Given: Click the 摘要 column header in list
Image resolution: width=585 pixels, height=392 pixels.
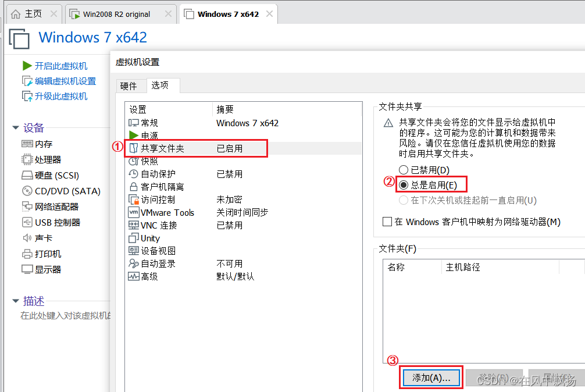Looking at the screenshot, I should (287, 109).
